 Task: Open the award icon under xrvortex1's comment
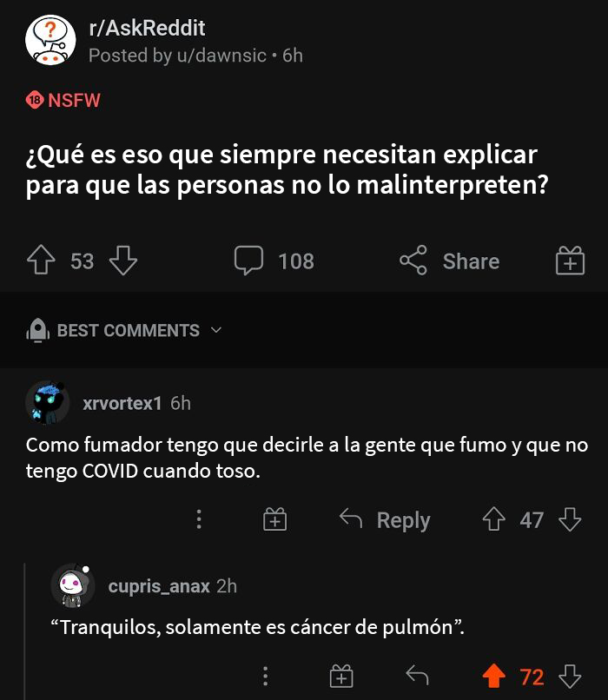[x=274, y=519]
